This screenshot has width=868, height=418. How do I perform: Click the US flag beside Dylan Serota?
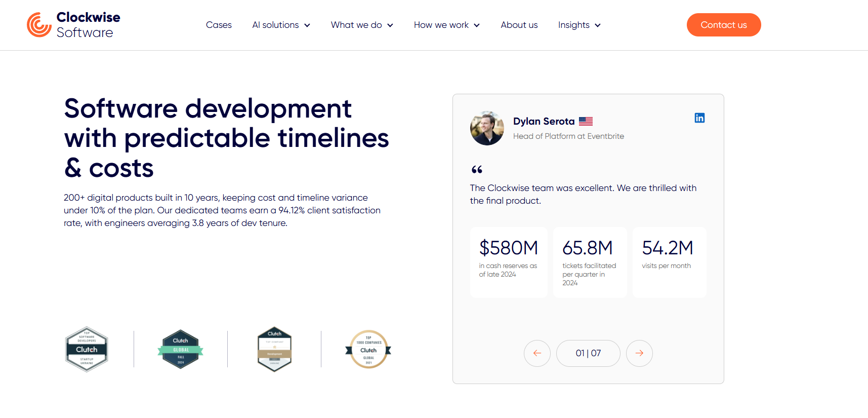tap(586, 122)
